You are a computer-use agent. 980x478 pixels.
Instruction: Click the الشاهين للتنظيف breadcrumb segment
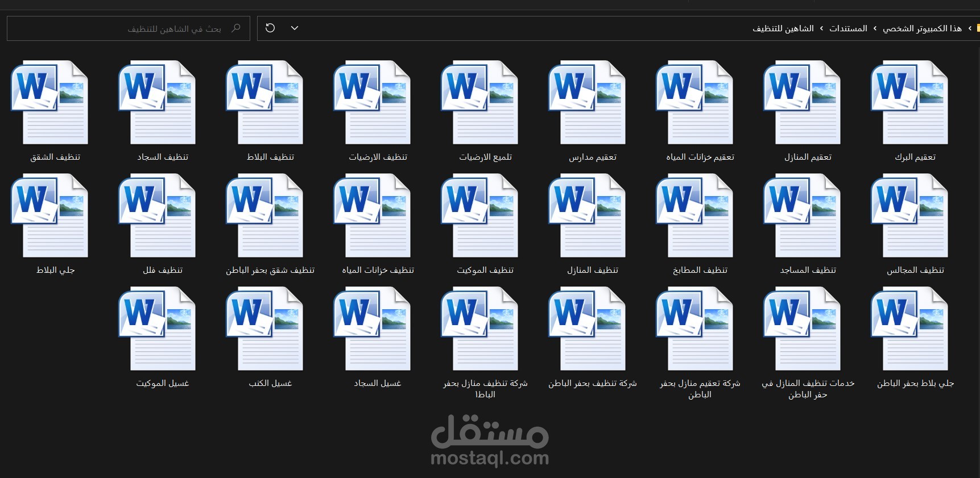pos(783,28)
